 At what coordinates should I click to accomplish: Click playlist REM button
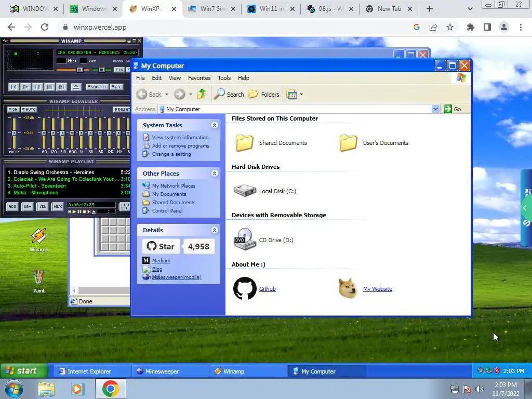(x=28, y=206)
